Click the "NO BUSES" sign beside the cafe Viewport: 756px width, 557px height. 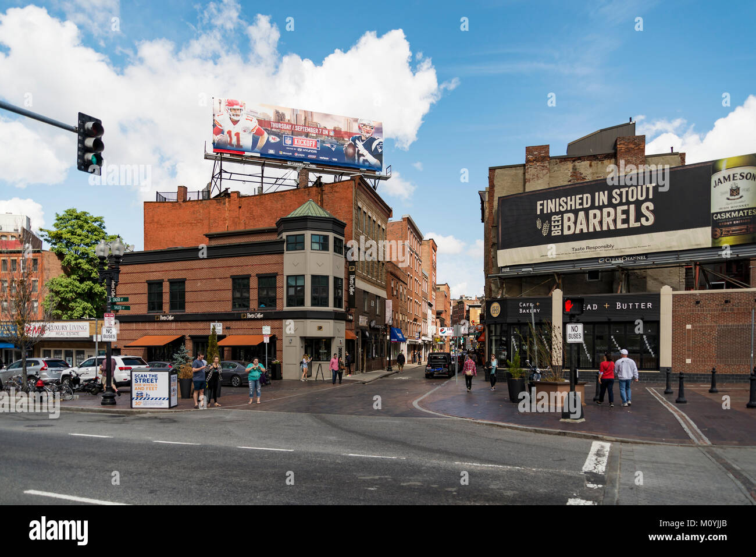pyautogui.click(x=574, y=333)
